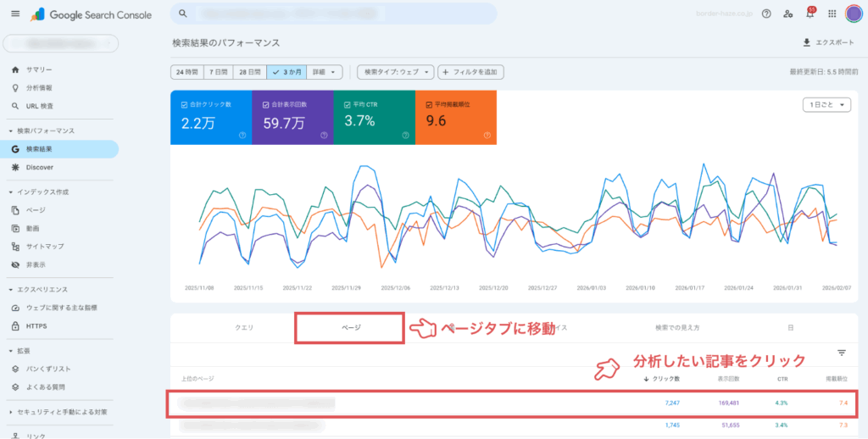Select 検索結果 in the sidebar

[x=60, y=149]
